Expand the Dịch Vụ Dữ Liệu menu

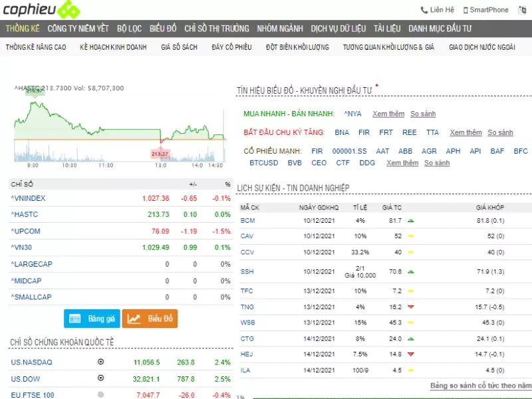[338, 29]
